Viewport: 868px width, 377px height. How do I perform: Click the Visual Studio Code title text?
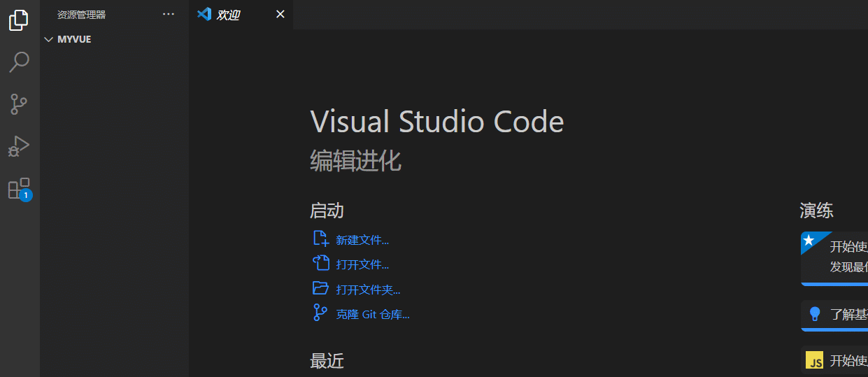click(436, 122)
